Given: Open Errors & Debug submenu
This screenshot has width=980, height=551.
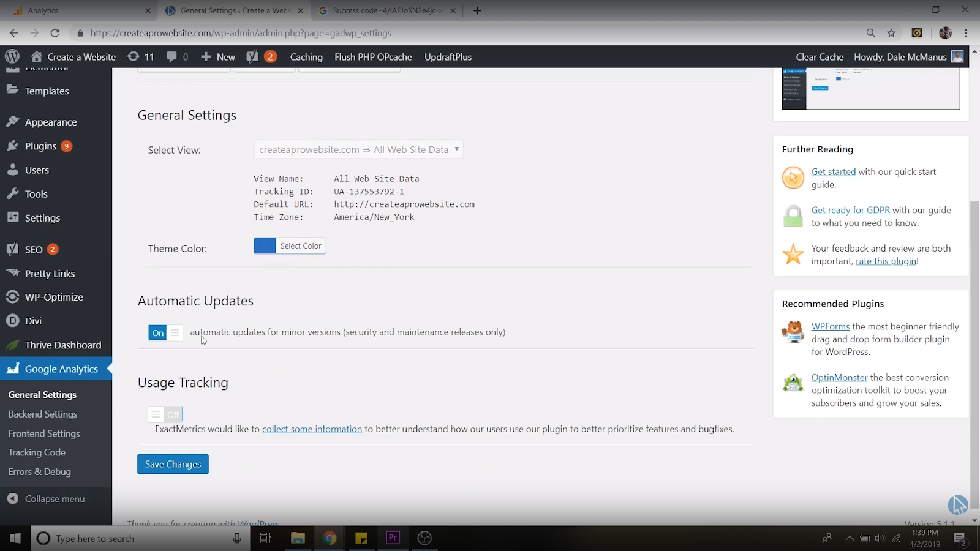Looking at the screenshot, I should pos(40,472).
